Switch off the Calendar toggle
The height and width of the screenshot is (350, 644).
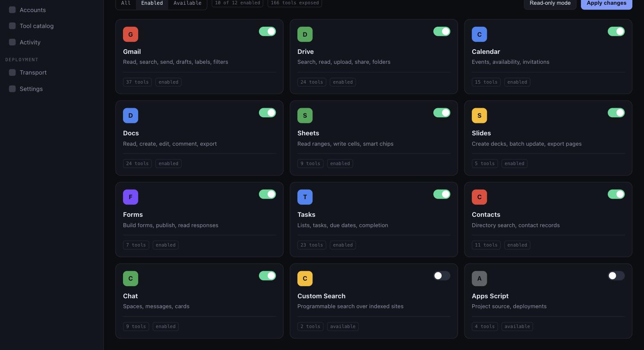(x=616, y=31)
